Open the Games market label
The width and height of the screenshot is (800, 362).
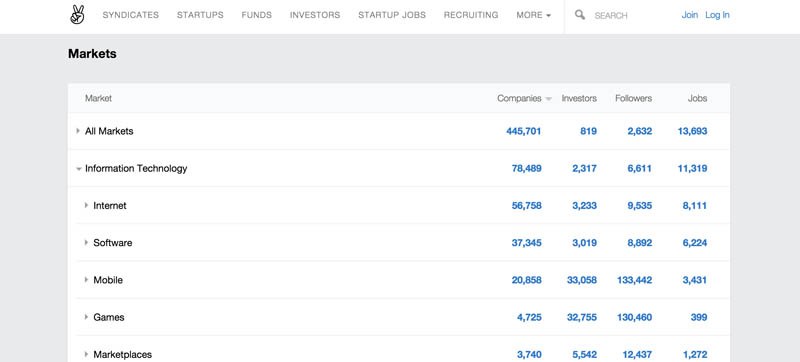coord(109,317)
